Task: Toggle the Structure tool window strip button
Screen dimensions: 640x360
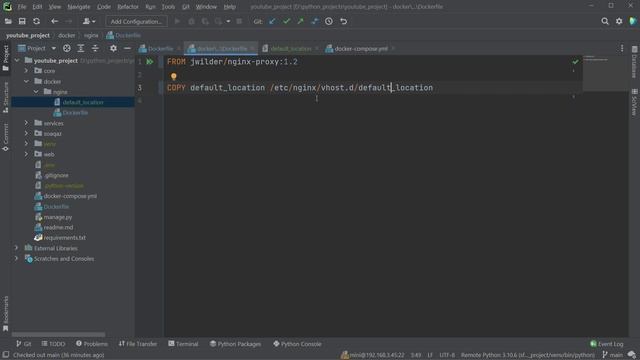Action: [6, 98]
